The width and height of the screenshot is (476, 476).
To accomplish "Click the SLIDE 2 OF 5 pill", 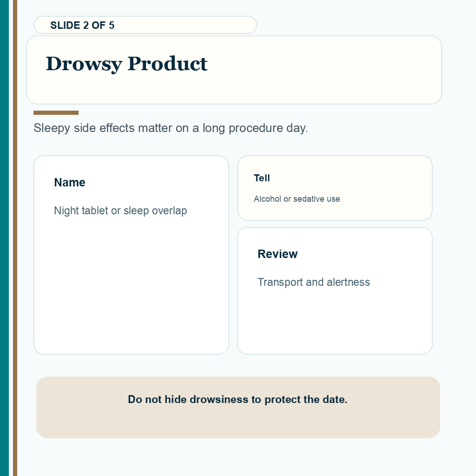I will [145, 25].
